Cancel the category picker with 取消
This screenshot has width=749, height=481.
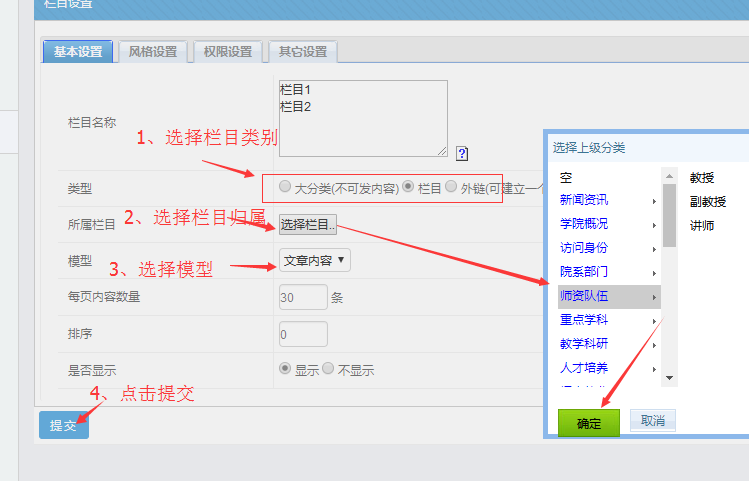click(x=652, y=421)
